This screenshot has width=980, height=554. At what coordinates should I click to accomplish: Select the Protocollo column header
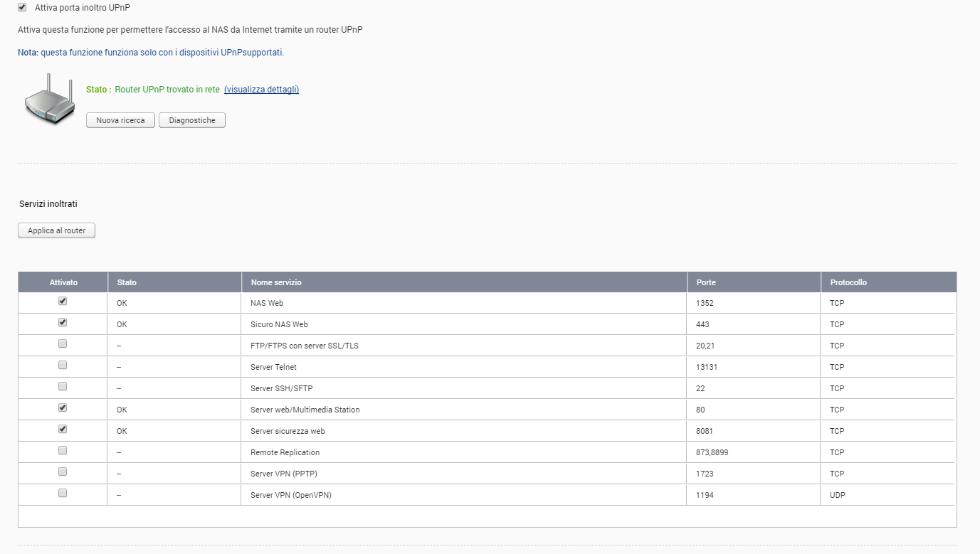pos(848,282)
